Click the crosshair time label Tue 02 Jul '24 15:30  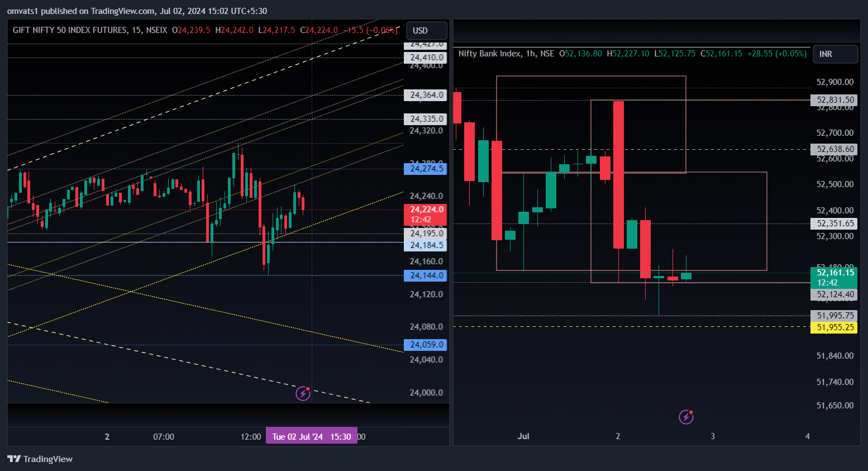(311, 436)
